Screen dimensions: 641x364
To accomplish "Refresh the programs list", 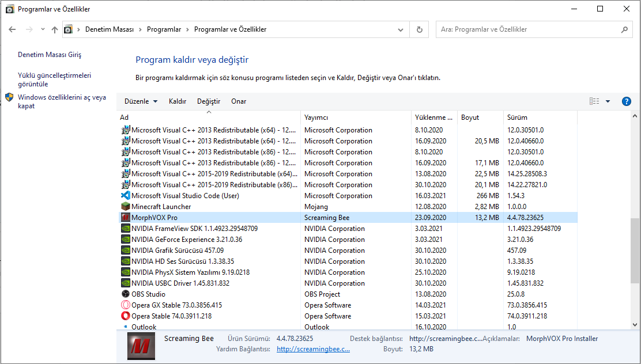I will [x=419, y=29].
